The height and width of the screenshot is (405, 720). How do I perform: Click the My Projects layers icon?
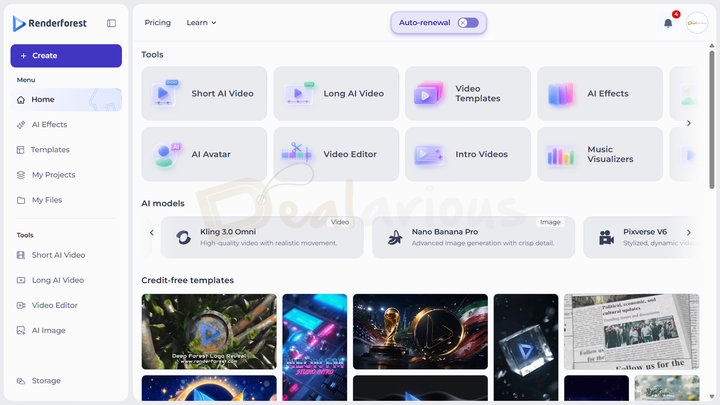(x=21, y=175)
